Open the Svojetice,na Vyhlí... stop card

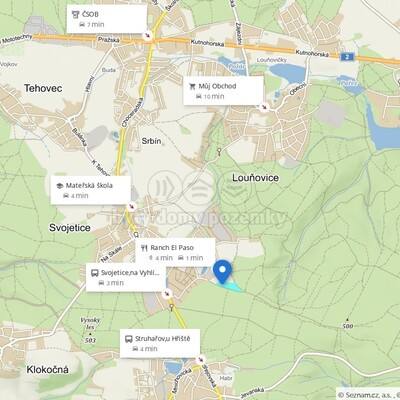click(126, 277)
